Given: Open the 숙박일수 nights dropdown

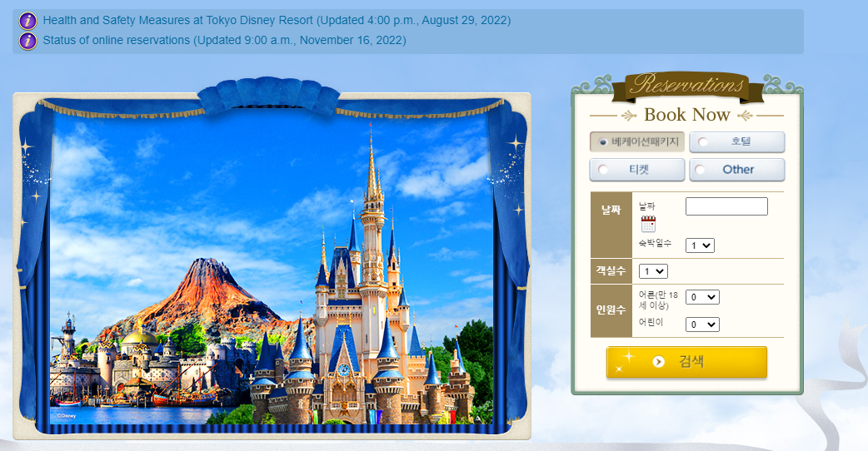Looking at the screenshot, I should [x=700, y=245].
